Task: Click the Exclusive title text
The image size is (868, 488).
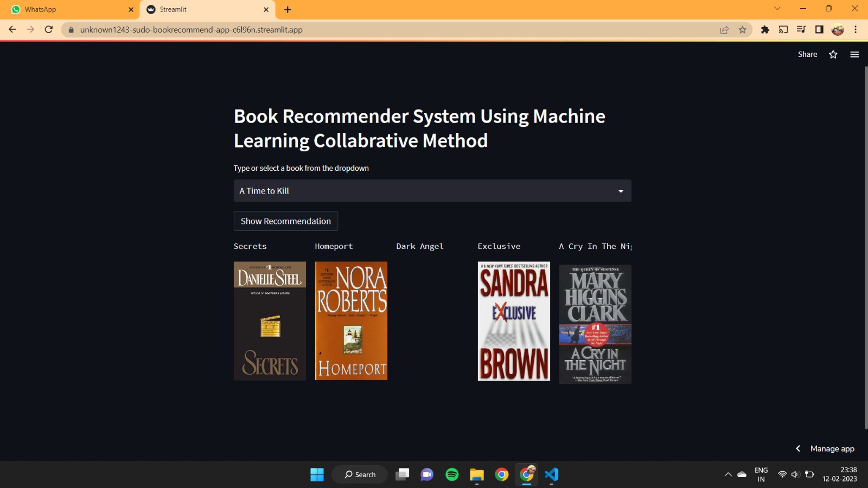Action: click(x=499, y=246)
